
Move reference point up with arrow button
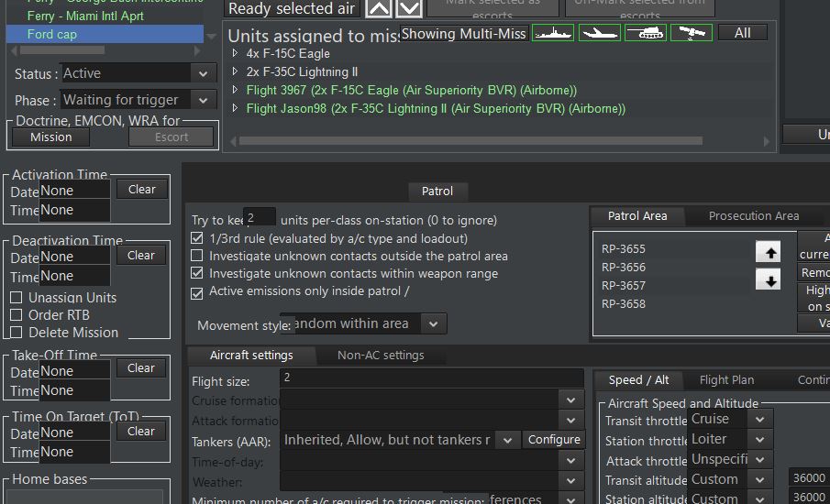coord(768,252)
